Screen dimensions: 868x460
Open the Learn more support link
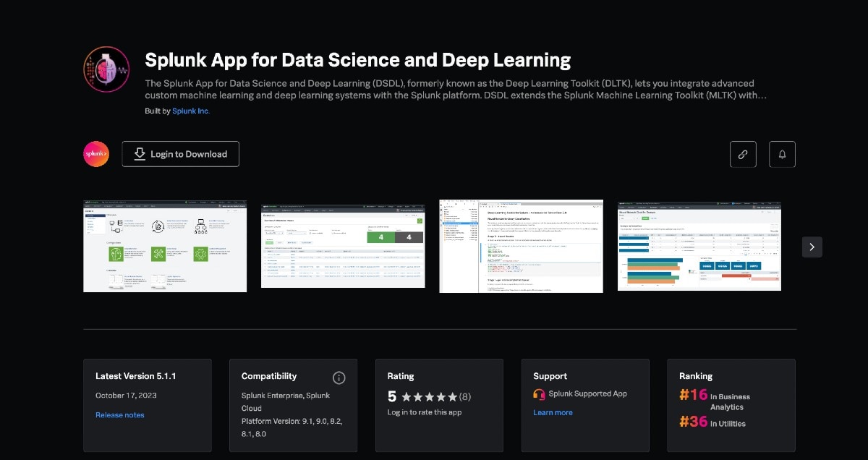(x=553, y=413)
